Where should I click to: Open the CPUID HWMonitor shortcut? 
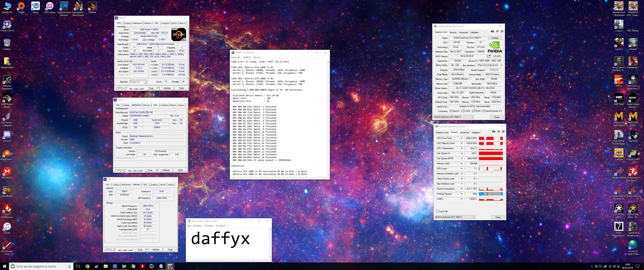(7, 211)
